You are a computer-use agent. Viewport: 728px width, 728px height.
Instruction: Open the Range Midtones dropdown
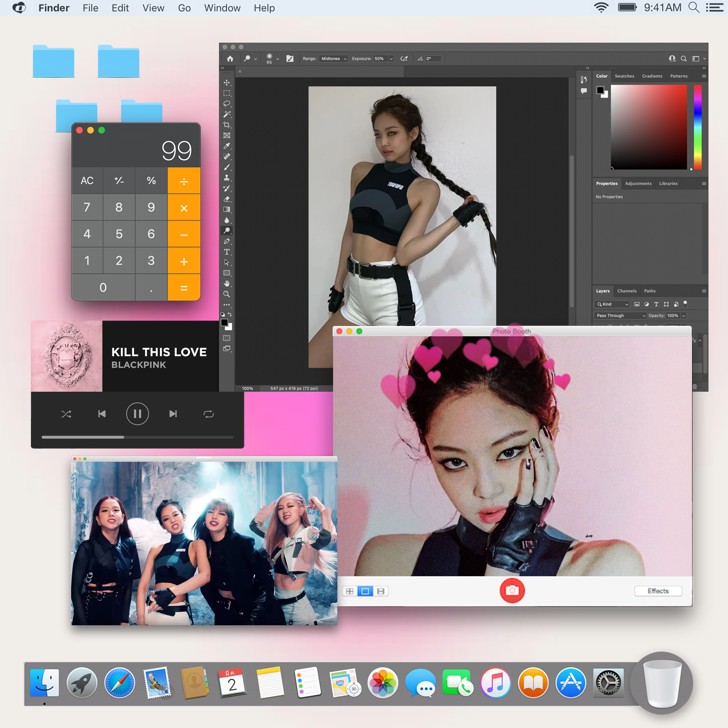pos(333,59)
